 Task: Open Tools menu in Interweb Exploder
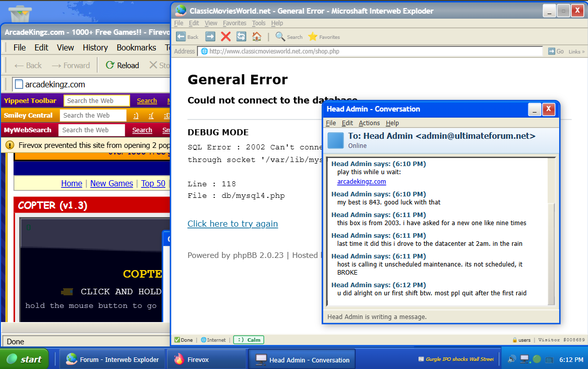tap(258, 23)
